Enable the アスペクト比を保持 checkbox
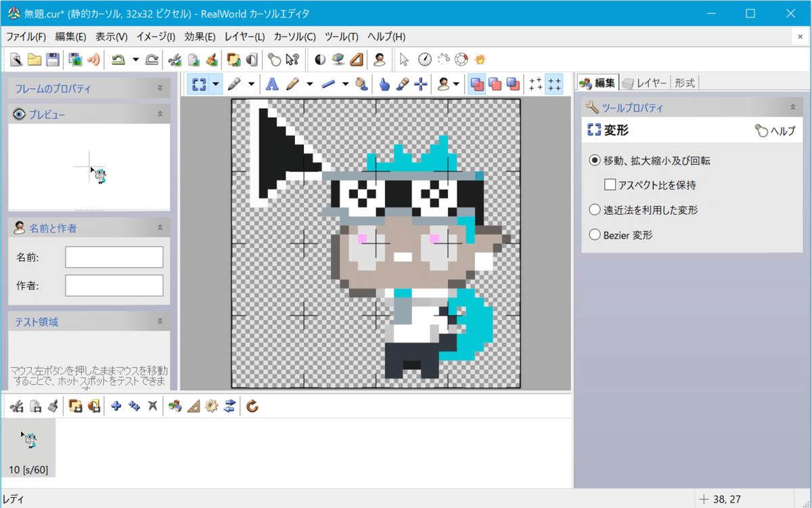Viewport: 812px width, 508px height. pyautogui.click(x=610, y=184)
